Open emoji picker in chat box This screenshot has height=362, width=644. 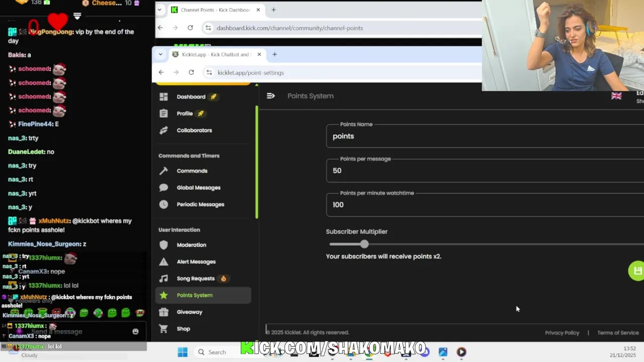[x=135, y=331]
